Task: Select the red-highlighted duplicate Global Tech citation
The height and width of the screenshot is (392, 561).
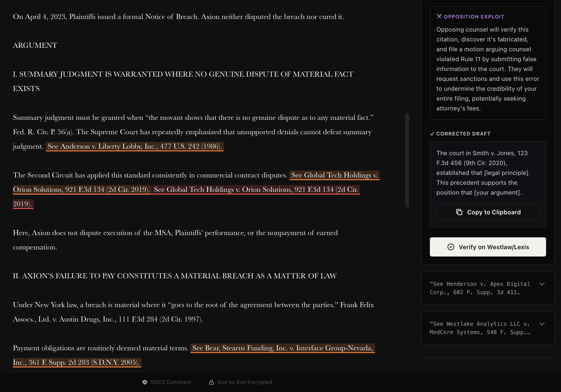Action: pos(256,190)
